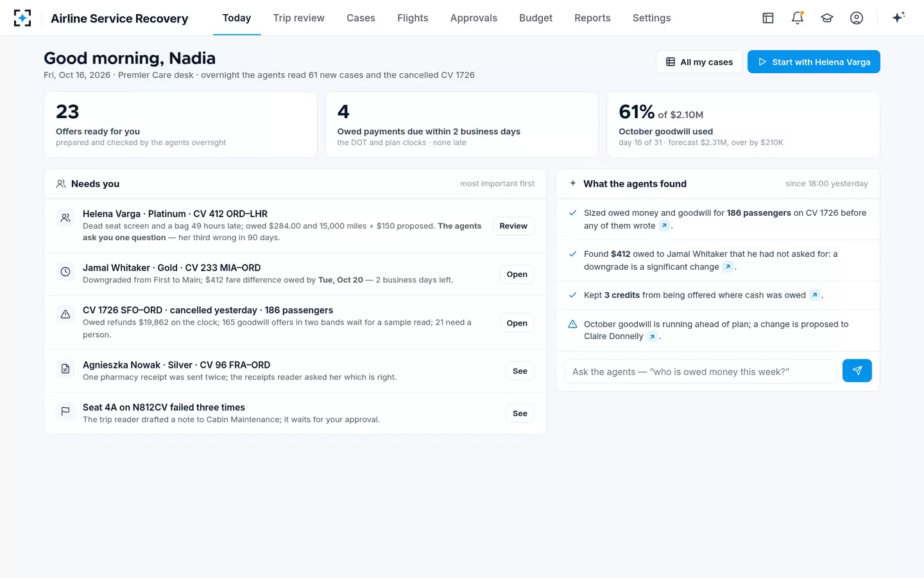Open the 23 Offers ready for you card

click(x=180, y=125)
